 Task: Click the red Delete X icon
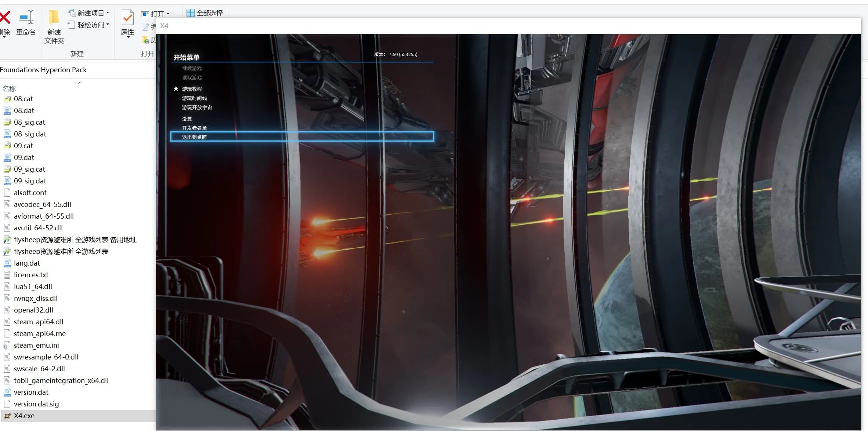click(4, 17)
